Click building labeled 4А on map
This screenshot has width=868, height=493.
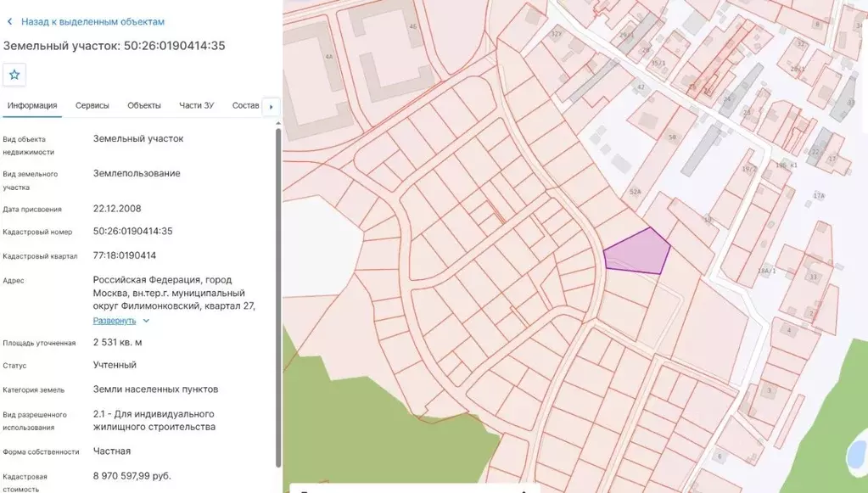[x=329, y=57]
